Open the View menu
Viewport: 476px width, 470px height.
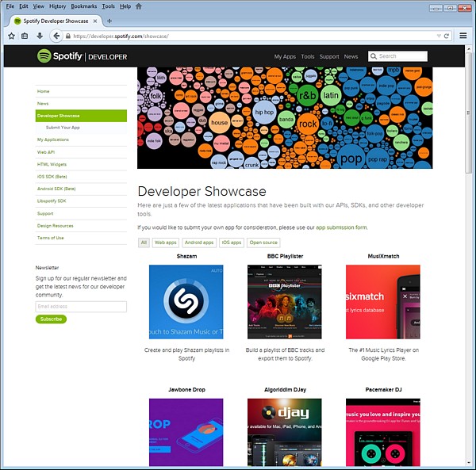(x=39, y=6)
